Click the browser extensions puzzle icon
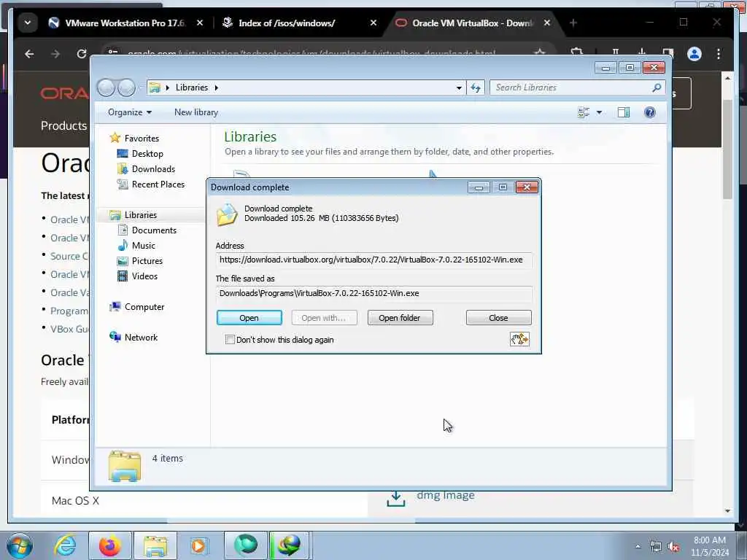This screenshot has width=747, height=560. click(x=577, y=52)
